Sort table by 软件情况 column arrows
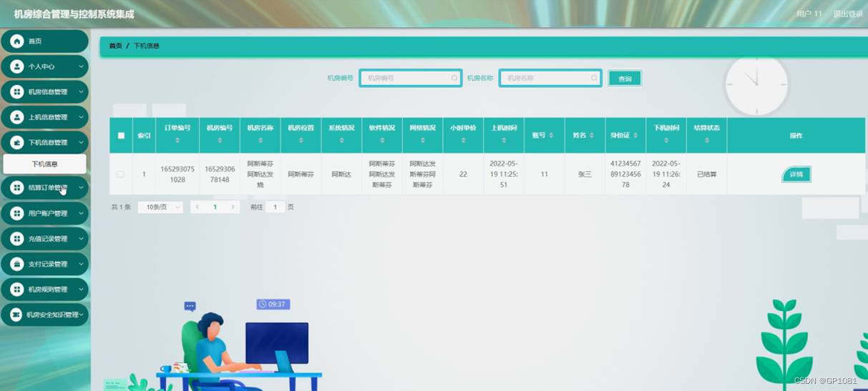The image size is (868, 391). tap(382, 140)
